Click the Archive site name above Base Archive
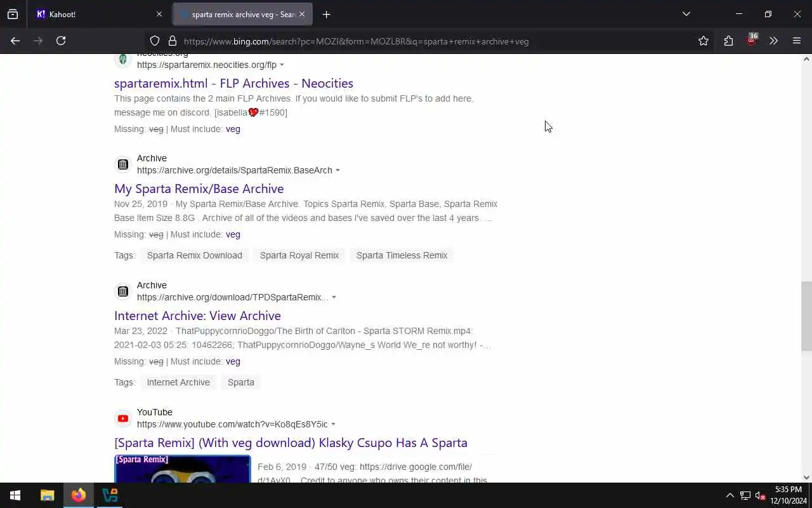This screenshot has height=508, width=812. (152, 158)
